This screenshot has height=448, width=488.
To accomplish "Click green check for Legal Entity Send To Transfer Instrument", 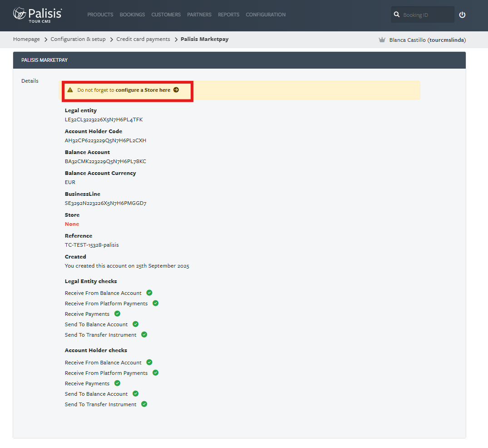I will 144,334.
